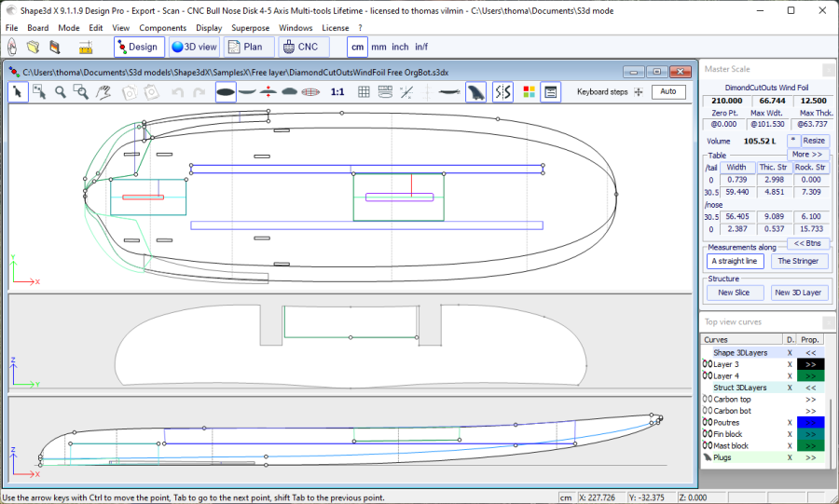Open the color squares palette icon
This screenshot has height=504, width=839.
pos(529,91)
